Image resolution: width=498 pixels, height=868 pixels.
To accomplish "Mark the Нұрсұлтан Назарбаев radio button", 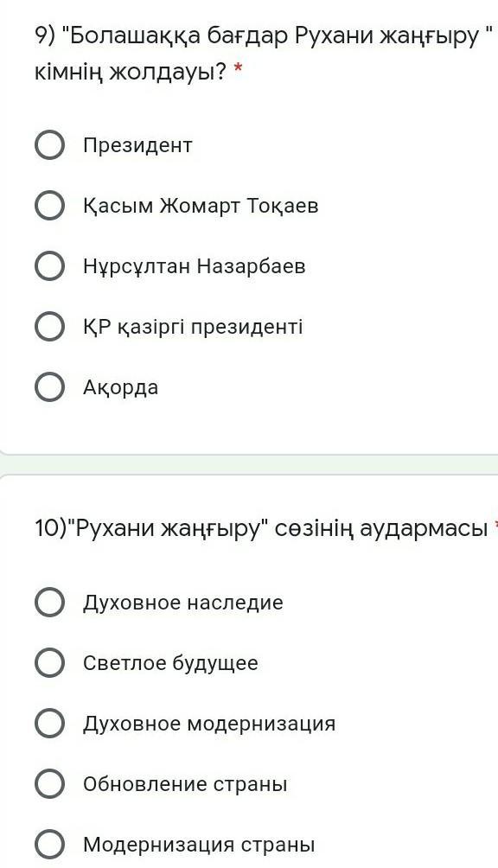I will coord(50,265).
